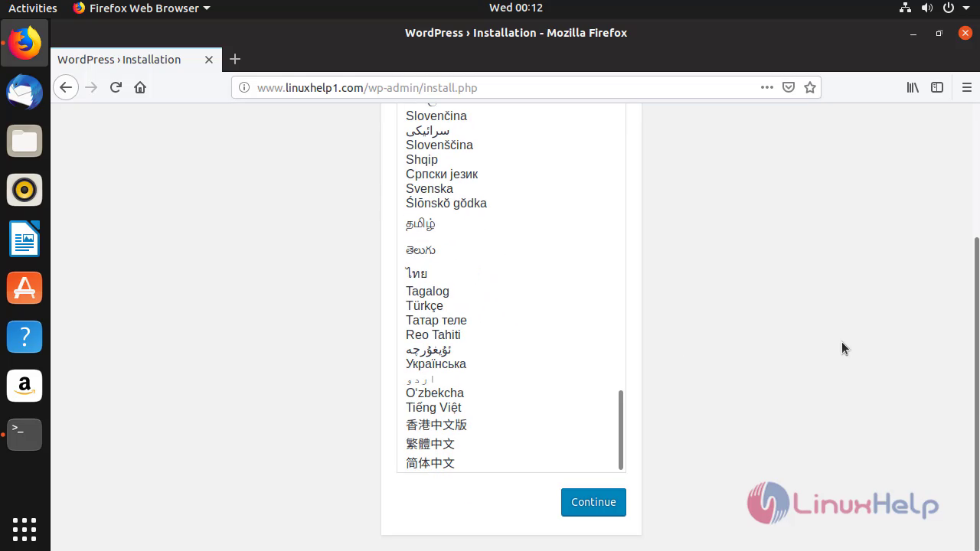The height and width of the screenshot is (551, 980).
Task: Open the browser home page
Action: click(x=139, y=87)
